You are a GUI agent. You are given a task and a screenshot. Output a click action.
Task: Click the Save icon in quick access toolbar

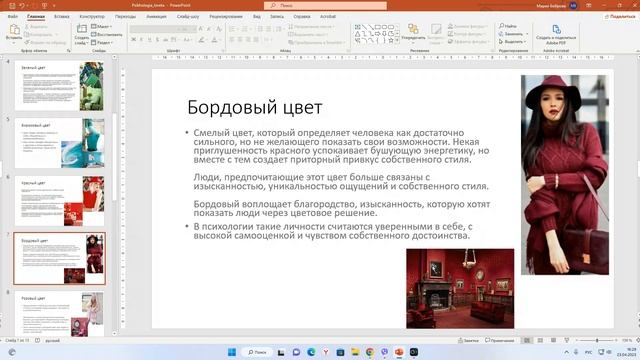[12, 5]
